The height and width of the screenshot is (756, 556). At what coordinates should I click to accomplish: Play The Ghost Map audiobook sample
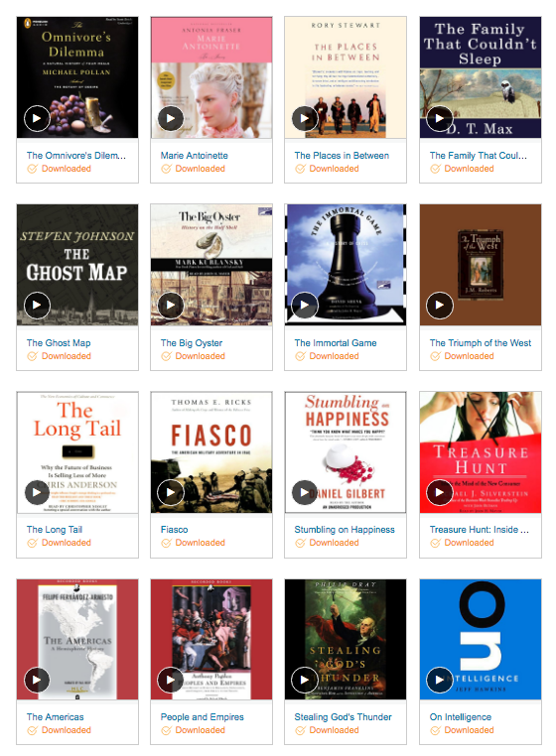point(37,306)
